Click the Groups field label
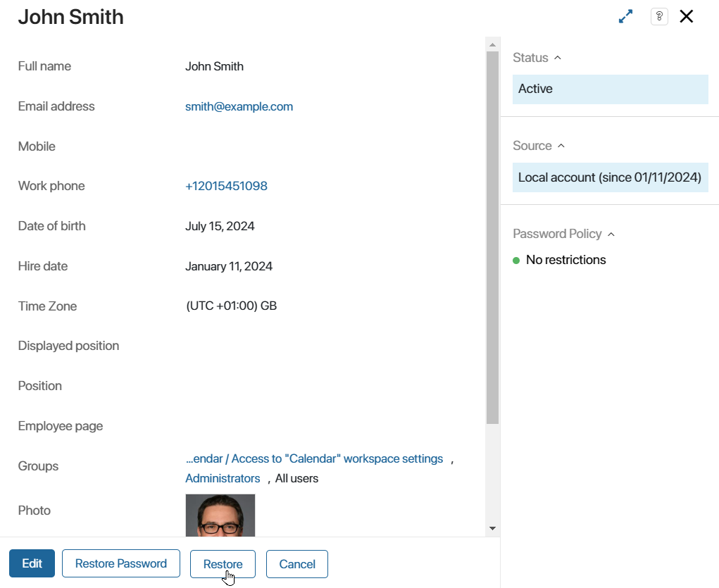This screenshot has width=719, height=588. (x=38, y=466)
